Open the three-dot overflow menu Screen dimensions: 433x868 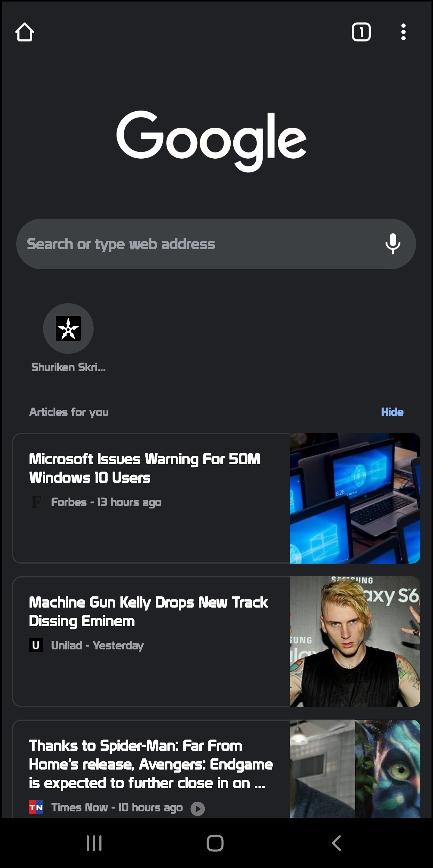(x=403, y=32)
